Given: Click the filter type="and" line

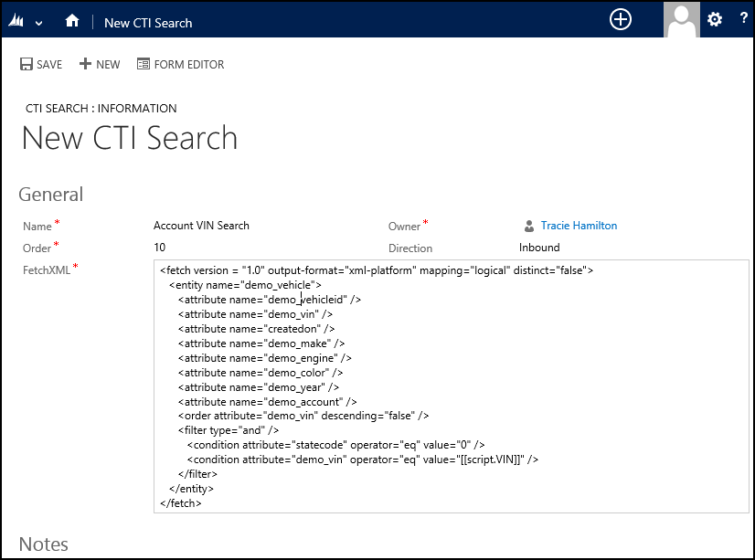Looking at the screenshot, I should pyautogui.click(x=229, y=430).
